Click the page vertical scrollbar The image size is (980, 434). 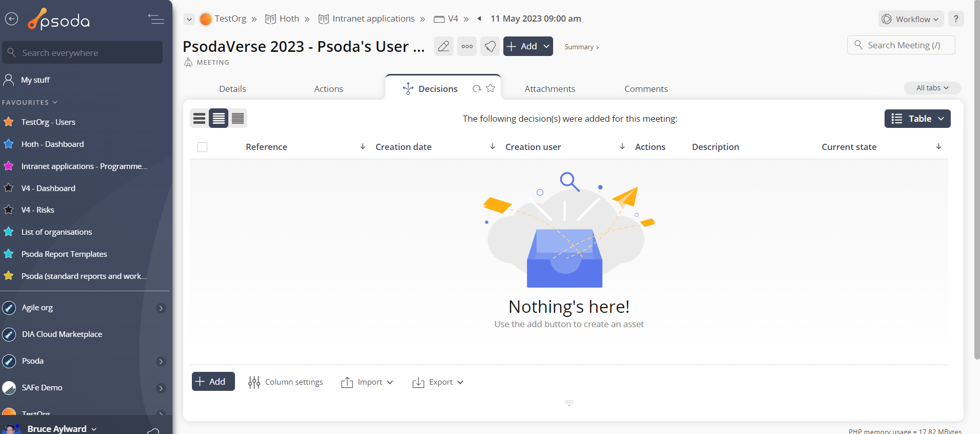click(976, 180)
